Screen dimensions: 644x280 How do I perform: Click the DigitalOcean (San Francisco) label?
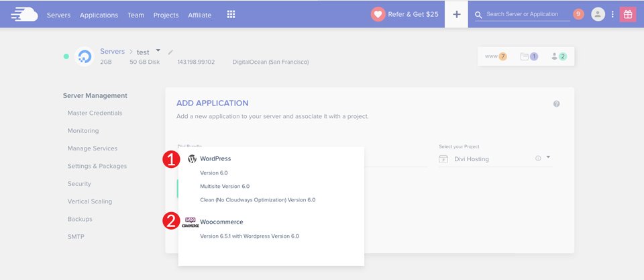[270, 62]
